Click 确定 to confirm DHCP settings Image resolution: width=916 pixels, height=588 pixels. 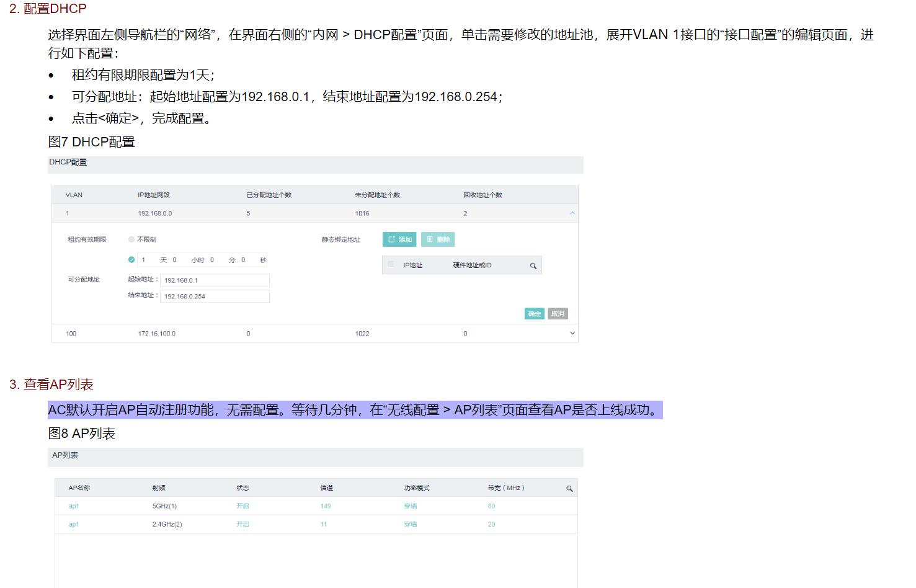(x=535, y=314)
